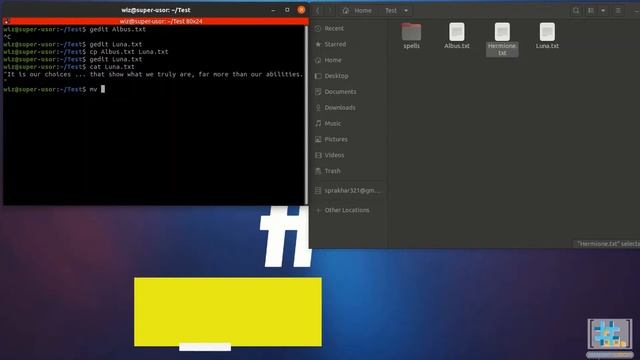The image size is (640, 360).
Task: Go forward in the Files window
Action: [x=330, y=11]
